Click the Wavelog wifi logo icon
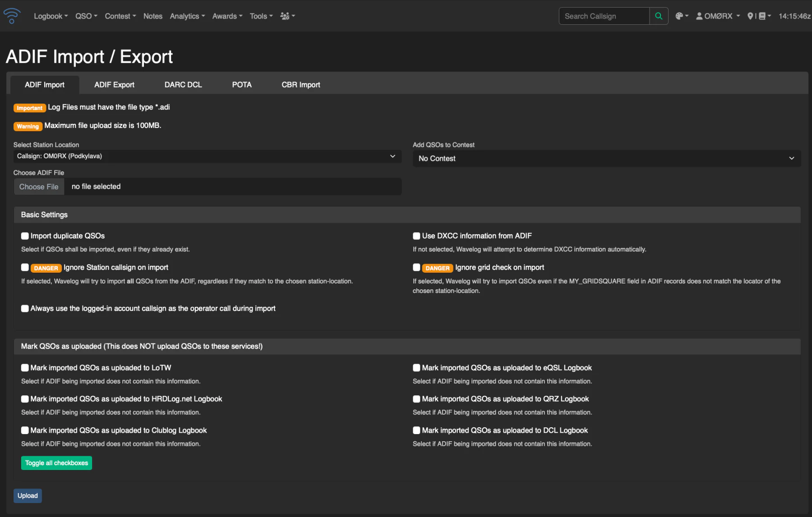Image resolution: width=812 pixels, height=517 pixels. tap(12, 16)
